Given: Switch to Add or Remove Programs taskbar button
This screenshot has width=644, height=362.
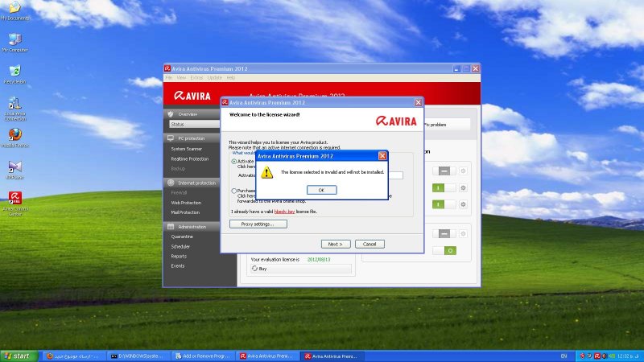Looking at the screenshot, I should (204, 356).
